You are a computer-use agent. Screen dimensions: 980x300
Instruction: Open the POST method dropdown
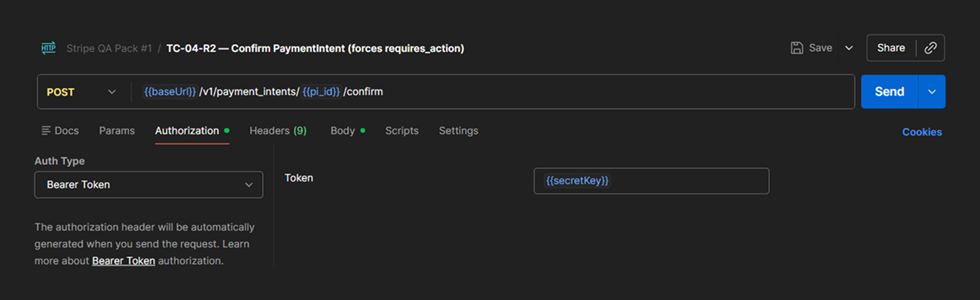point(82,92)
